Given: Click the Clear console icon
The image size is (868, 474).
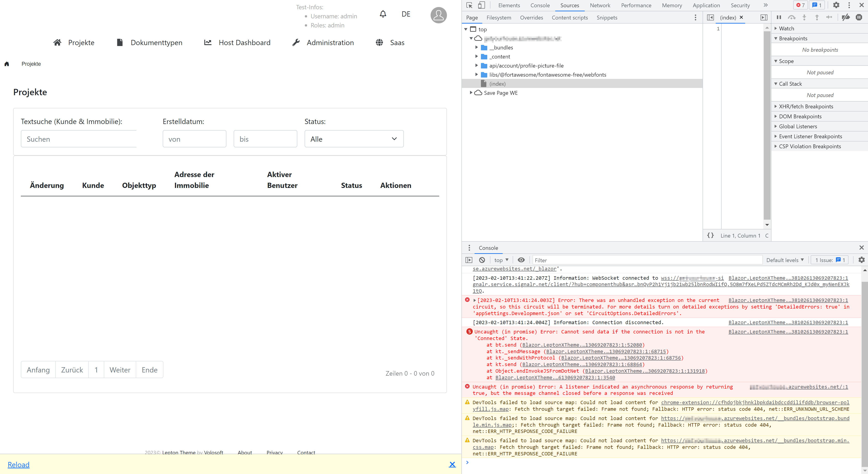Looking at the screenshot, I should tap(482, 260).
